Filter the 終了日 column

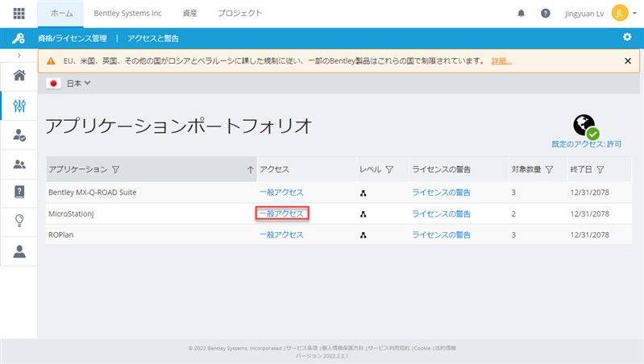(x=600, y=169)
